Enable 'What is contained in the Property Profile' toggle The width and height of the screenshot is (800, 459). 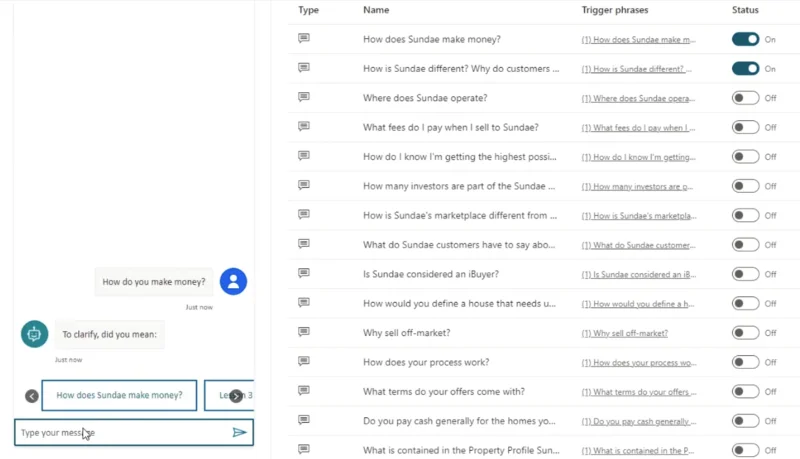[x=745, y=450]
